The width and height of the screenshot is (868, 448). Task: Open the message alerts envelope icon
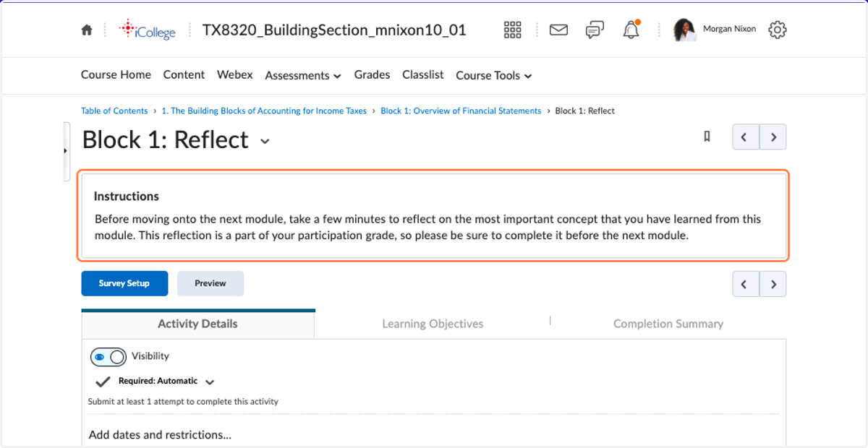pyautogui.click(x=558, y=30)
